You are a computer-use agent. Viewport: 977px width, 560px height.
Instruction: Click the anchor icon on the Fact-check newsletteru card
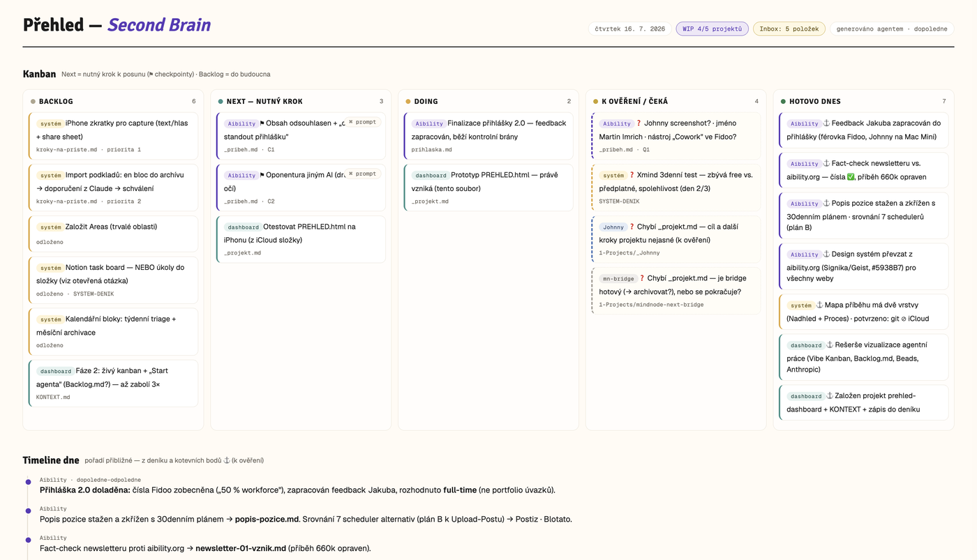pos(826,163)
